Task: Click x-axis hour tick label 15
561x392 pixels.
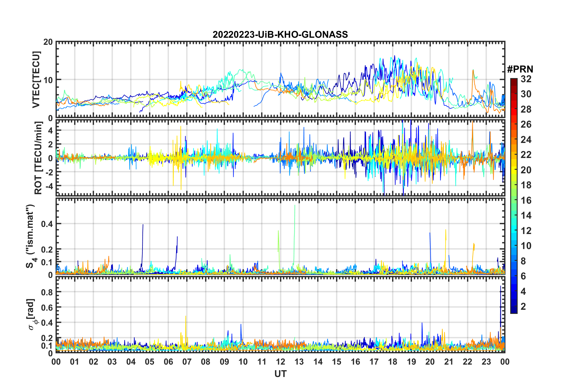Action: point(337,362)
